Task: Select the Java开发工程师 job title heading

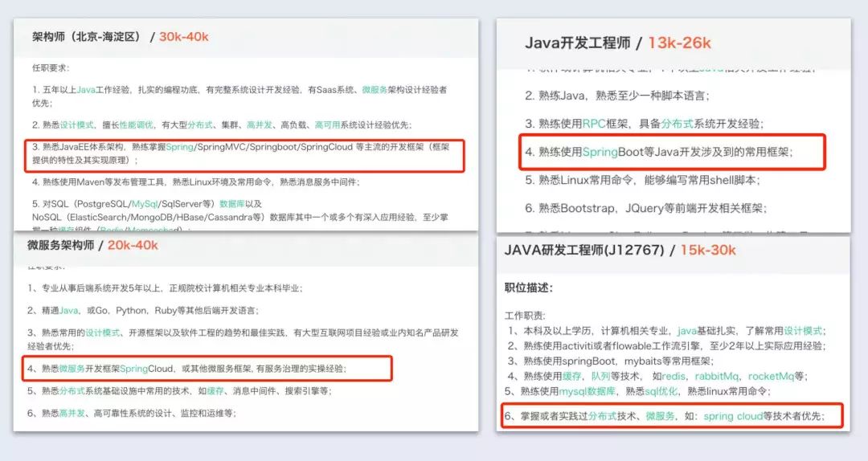Action: pyautogui.click(x=577, y=43)
